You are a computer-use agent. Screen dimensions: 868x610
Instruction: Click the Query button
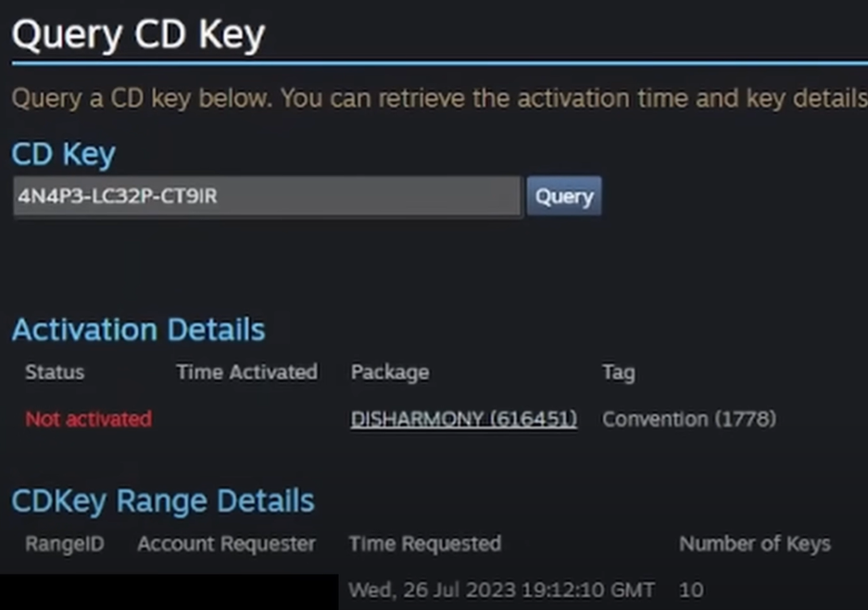tap(564, 197)
